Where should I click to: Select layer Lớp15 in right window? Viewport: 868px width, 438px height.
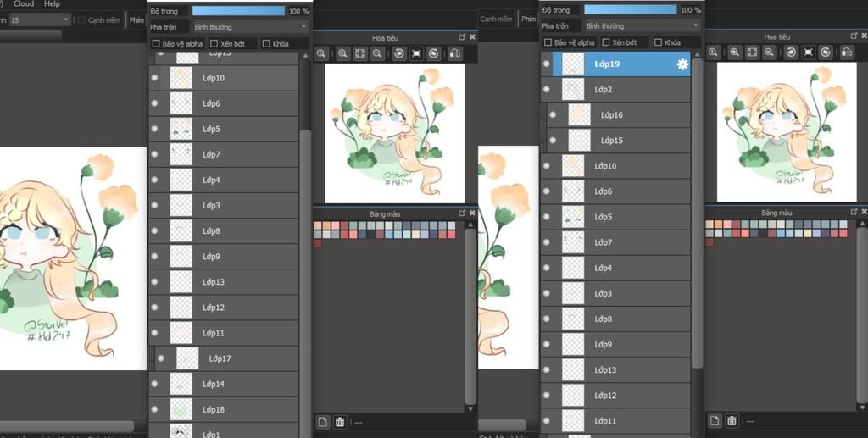[x=618, y=141]
